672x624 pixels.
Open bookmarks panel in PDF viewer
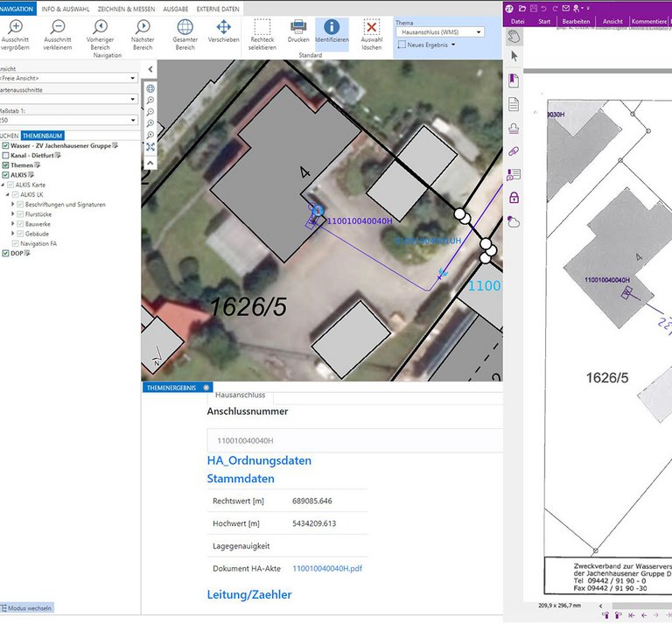[514, 81]
